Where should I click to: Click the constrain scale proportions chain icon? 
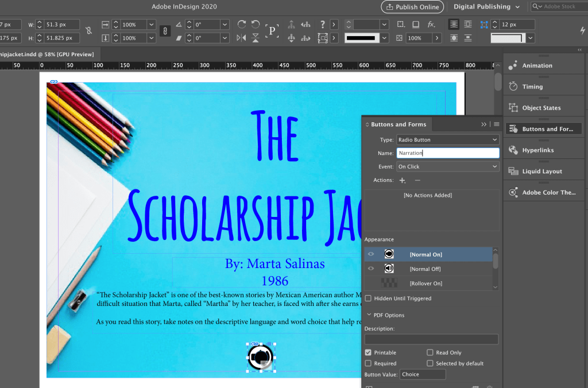(x=165, y=32)
